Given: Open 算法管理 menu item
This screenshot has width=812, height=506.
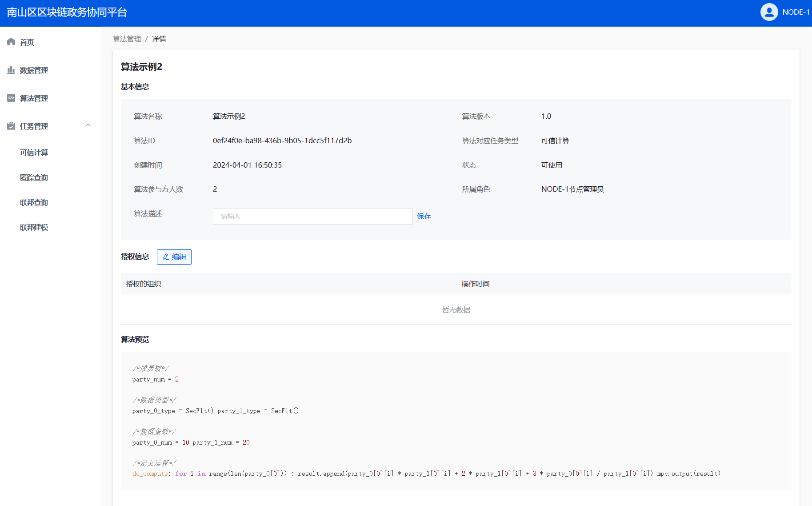Looking at the screenshot, I should point(34,98).
